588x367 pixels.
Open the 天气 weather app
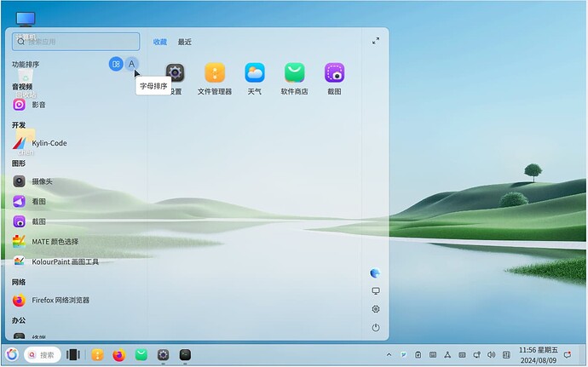(x=255, y=78)
